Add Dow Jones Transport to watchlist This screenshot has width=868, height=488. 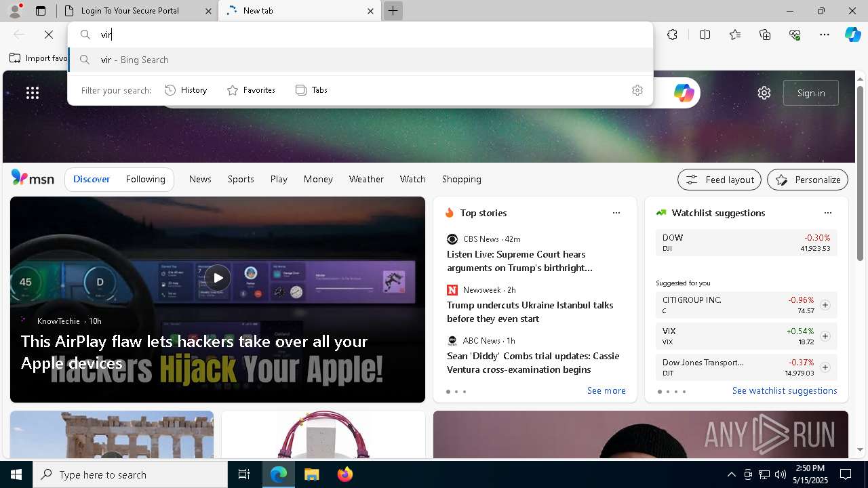[x=825, y=367]
